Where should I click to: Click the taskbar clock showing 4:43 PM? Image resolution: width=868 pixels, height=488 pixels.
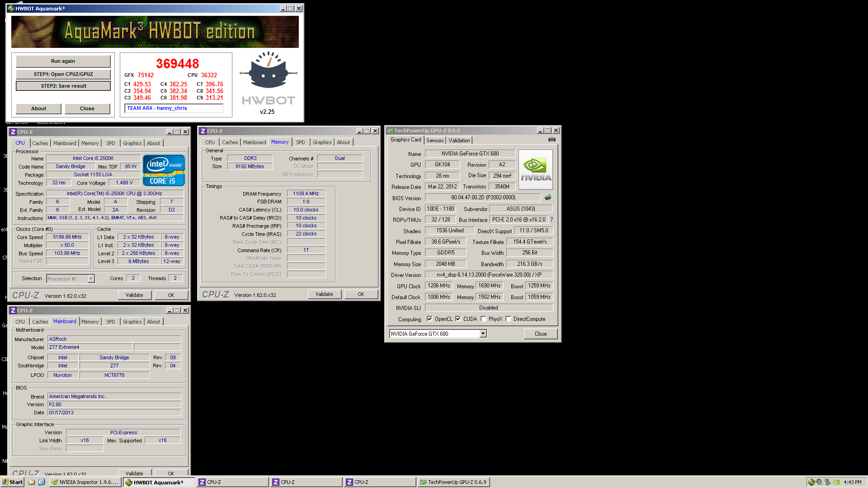(x=852, y=482)
